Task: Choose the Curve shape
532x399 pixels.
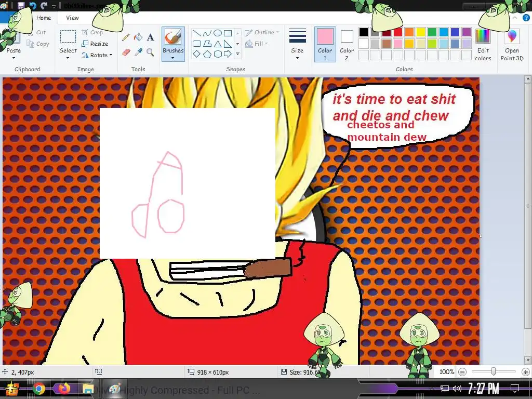Action: (207, 33)
